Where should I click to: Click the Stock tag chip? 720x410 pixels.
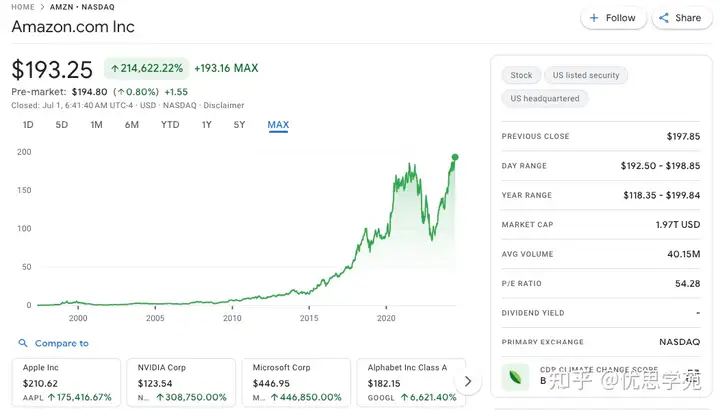coord(521,75)
